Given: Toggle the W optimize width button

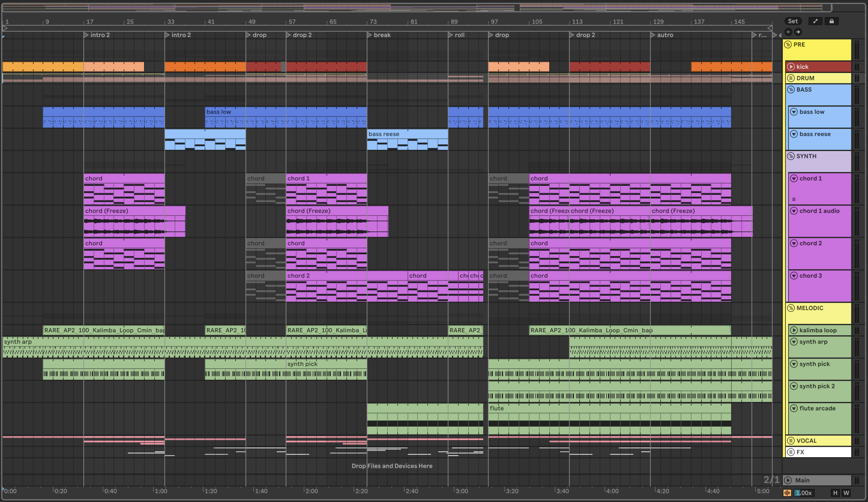Looking at the screenshot, I should click(x=846, y=493).
